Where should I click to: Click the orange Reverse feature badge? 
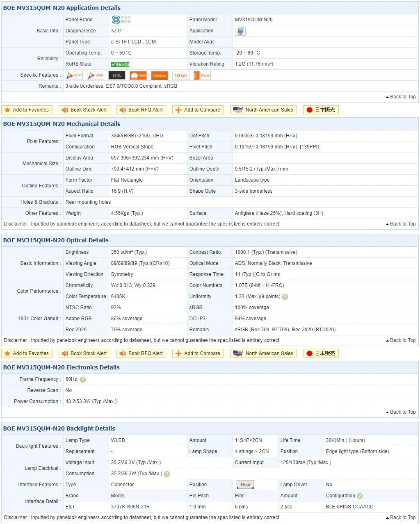(x=160, y=75)
